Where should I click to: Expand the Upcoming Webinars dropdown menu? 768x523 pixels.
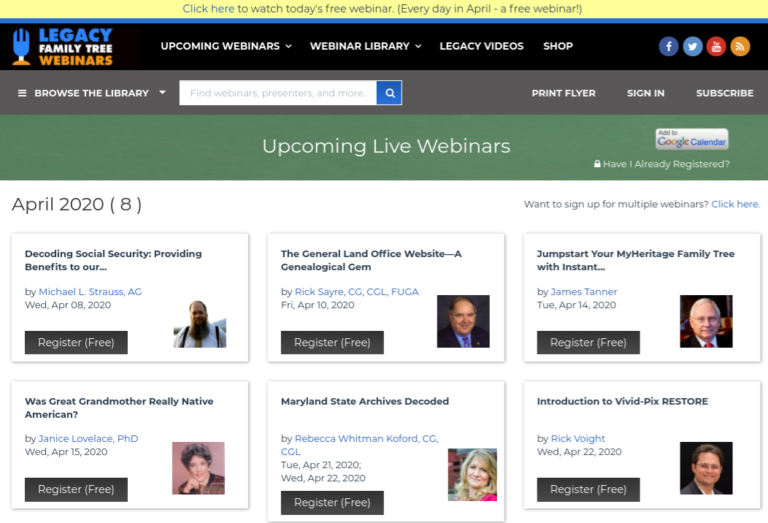coord(226,46)
